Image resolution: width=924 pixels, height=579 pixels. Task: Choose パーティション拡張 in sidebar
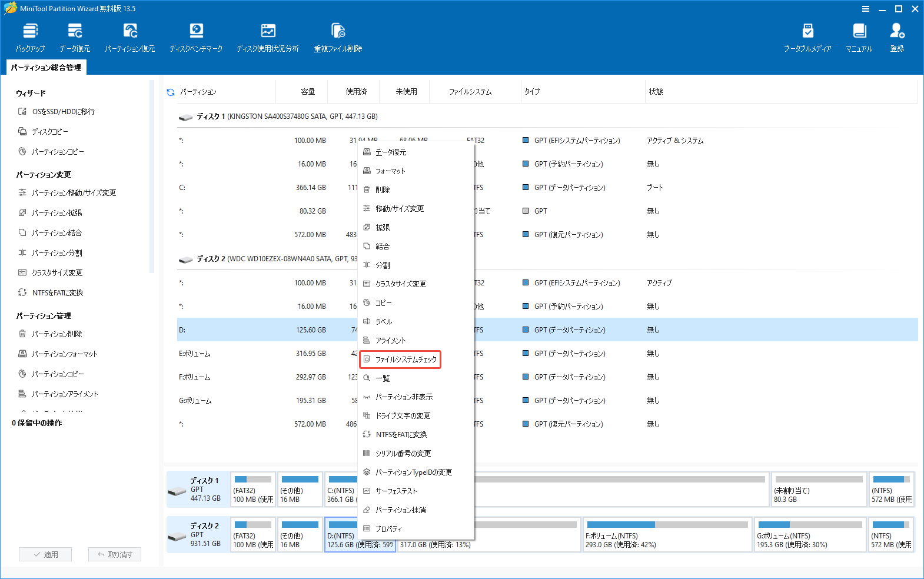pos(50,212)
